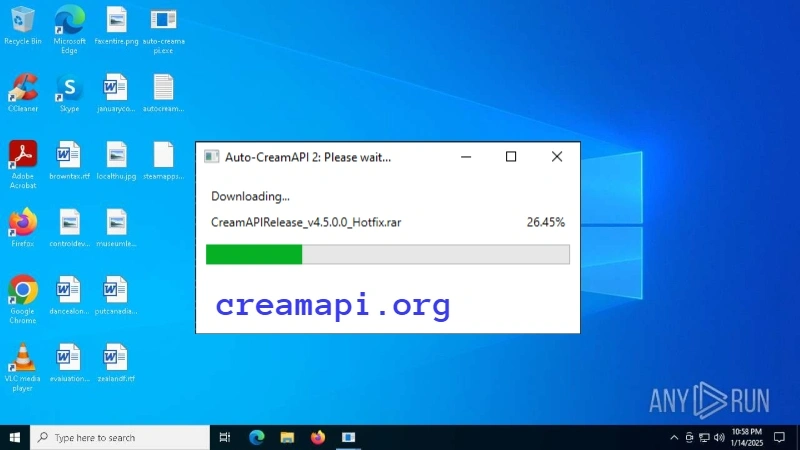Viewport: 800px width, 450px height.
Task: Open Microsoft Edge desktop shortcut
Action: (69, 29)
